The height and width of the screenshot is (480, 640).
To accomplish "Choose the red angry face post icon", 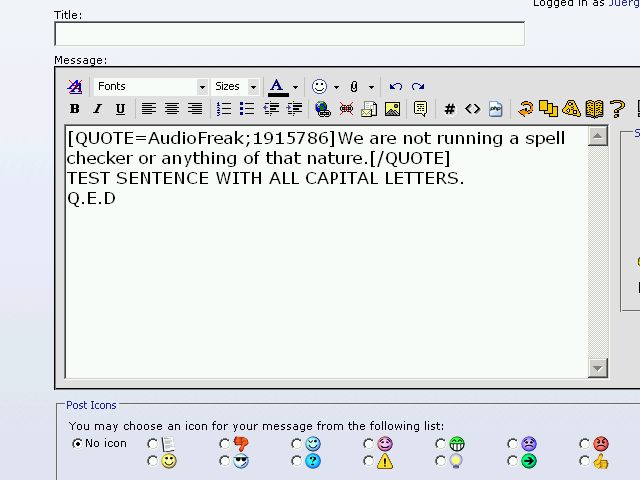I will (x=584, y=444).
